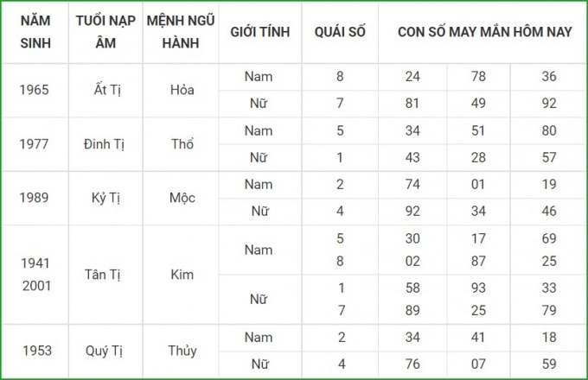The image size is (588, 380).
Task: Click the Quý Tị cell
Action: [105, 351]
